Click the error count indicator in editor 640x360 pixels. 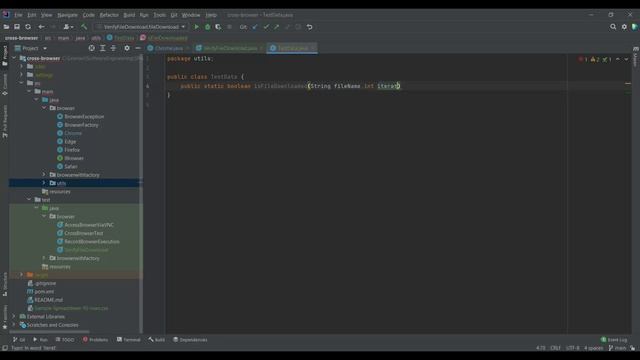[x=583, y=60]
